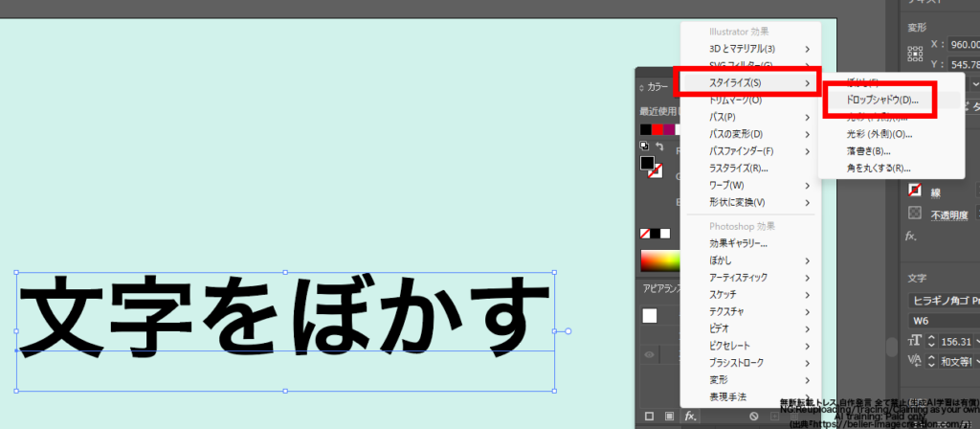Pick a color from the spectrum bar

[660, 260]
